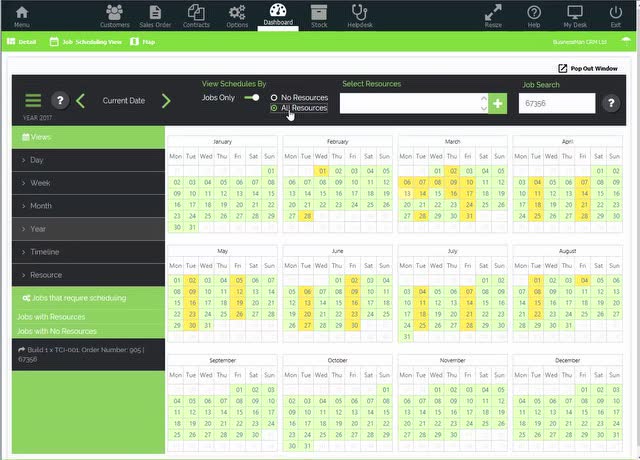
Task: Click July 31 in the calendar
Action: pyautogui.click(x=407, y=337)
